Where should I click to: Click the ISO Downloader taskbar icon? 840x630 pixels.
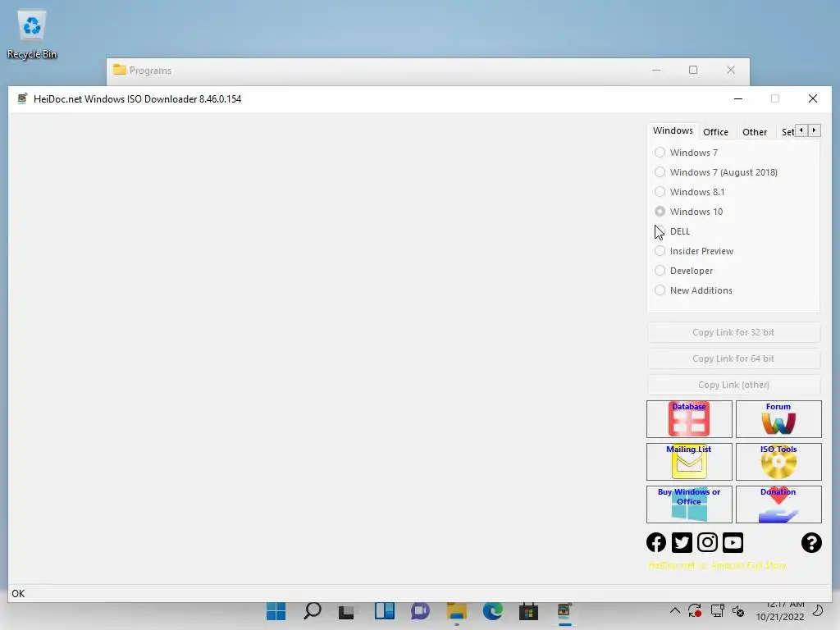pos(564,611)
